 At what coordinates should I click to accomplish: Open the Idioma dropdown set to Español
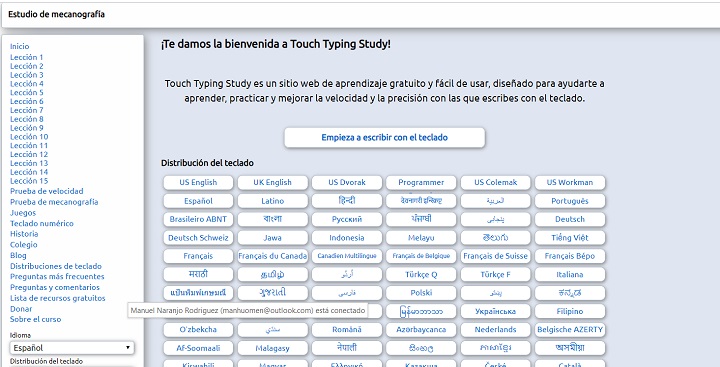point(72,348)
